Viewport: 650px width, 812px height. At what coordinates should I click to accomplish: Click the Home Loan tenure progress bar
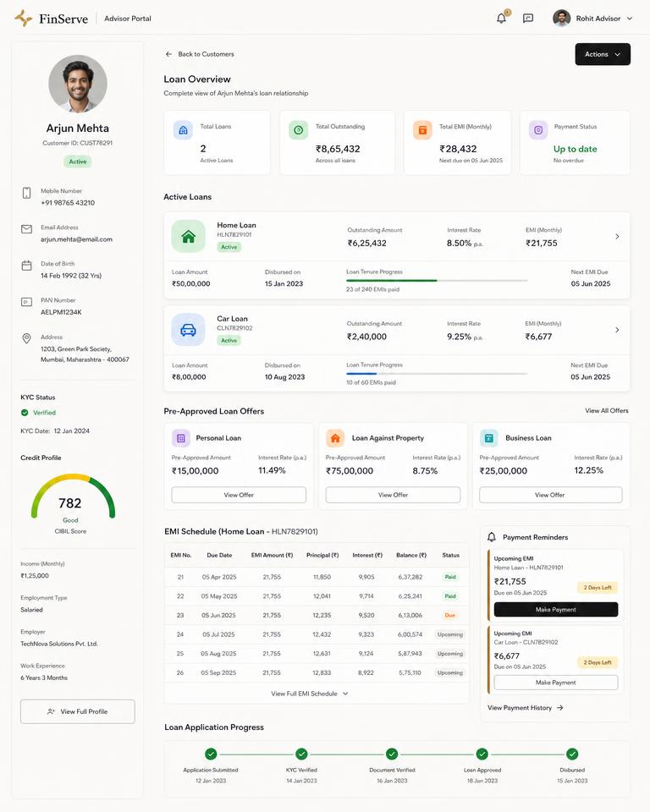coord(437,280)
